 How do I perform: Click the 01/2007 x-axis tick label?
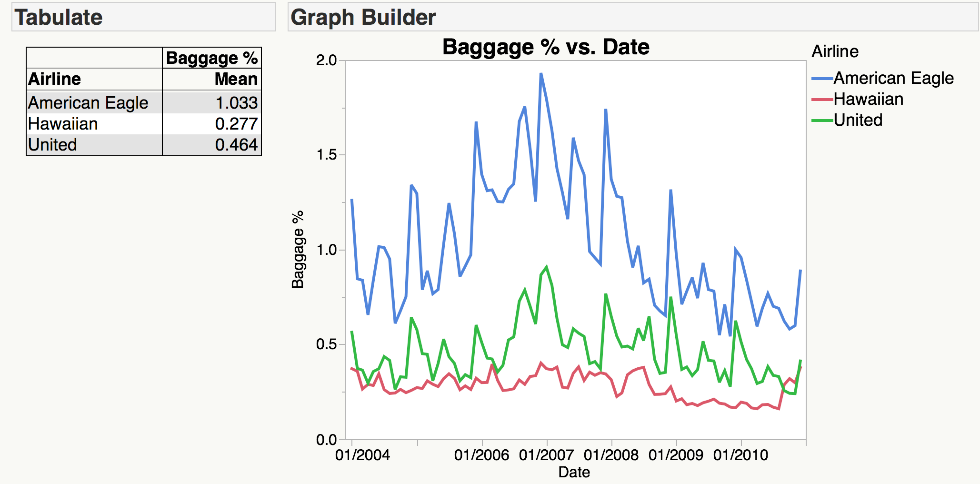pyautogui.click(x=547, y=455)
